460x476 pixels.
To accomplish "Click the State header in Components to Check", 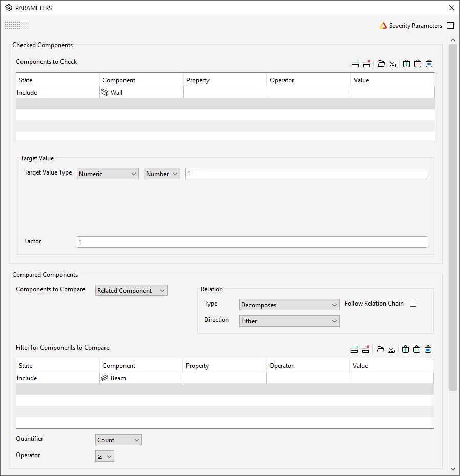I will point(58,80).
